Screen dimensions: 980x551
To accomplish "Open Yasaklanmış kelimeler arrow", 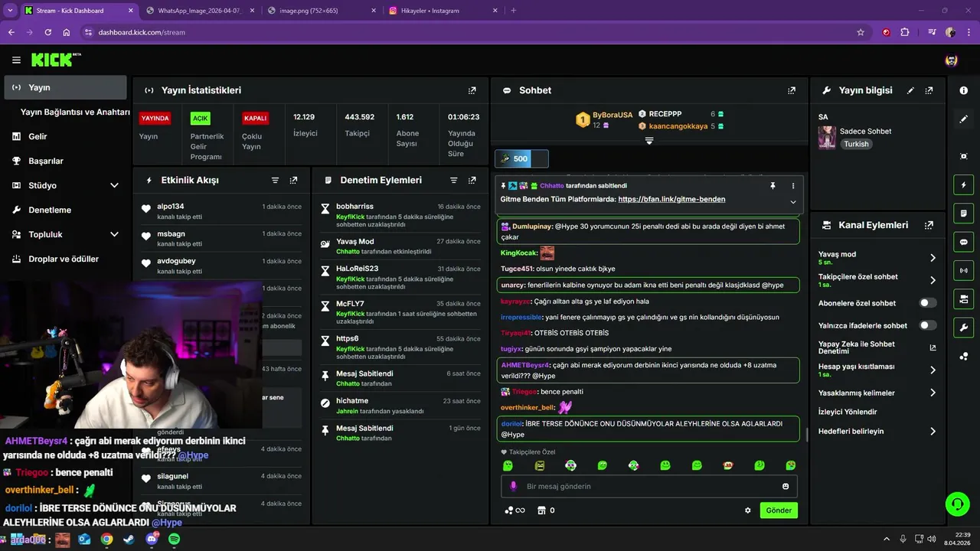I will coord(933,393).
